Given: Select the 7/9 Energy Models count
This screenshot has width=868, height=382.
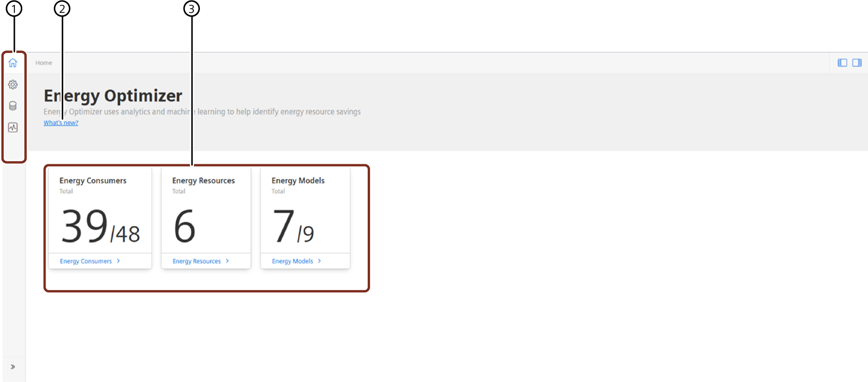Looking at the screenshot, I should click(293, 226).
